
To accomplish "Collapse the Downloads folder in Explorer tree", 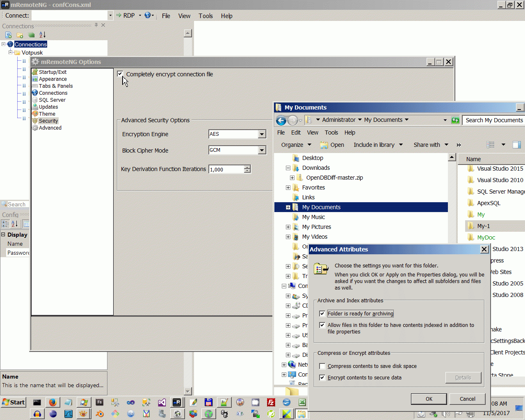I will coord(288,168).
